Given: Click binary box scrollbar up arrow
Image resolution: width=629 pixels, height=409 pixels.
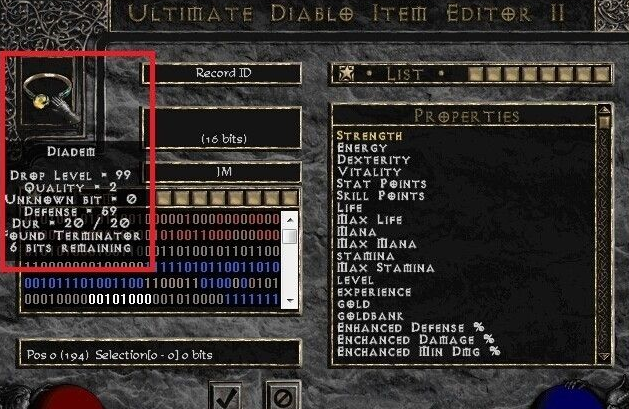Looking at the screenshot, I should tap(290, 220).
